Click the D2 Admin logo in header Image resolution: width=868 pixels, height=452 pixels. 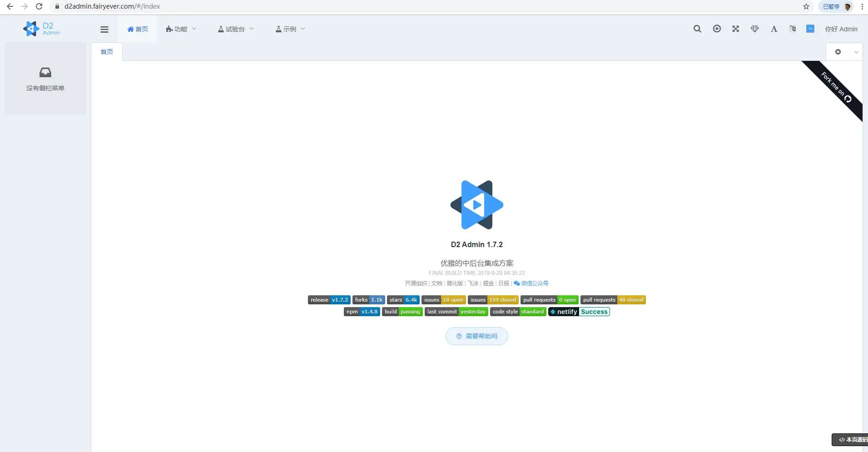click(41, 29)
